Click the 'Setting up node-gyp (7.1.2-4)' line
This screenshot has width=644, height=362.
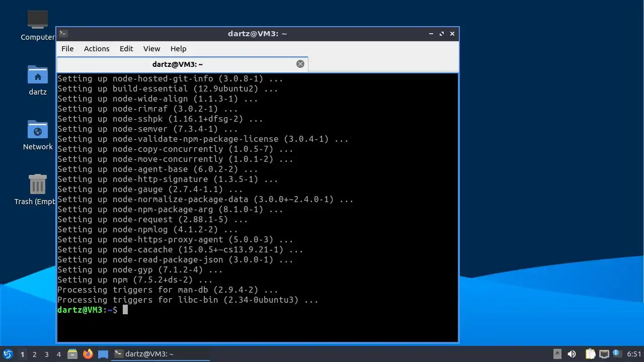140,269
